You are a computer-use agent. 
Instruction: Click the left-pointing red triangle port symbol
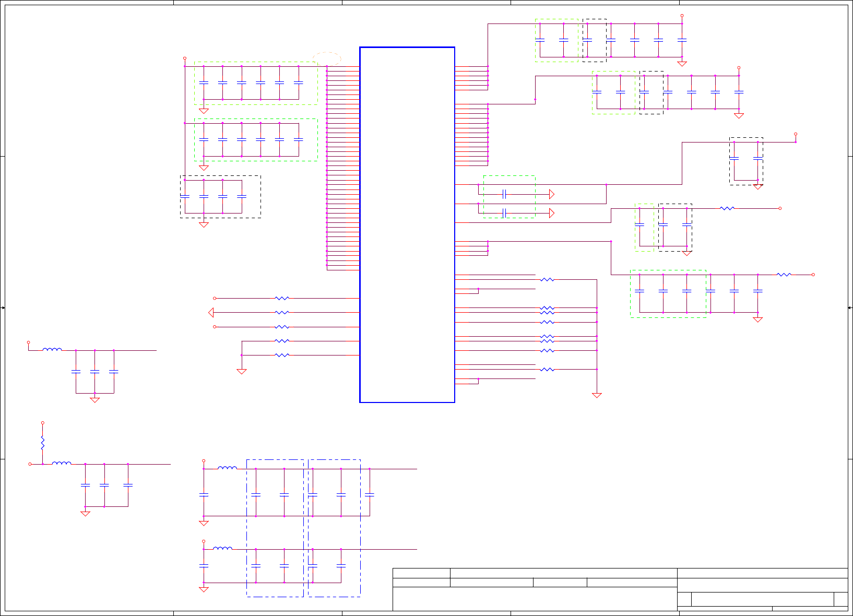[x=211, y=313]
